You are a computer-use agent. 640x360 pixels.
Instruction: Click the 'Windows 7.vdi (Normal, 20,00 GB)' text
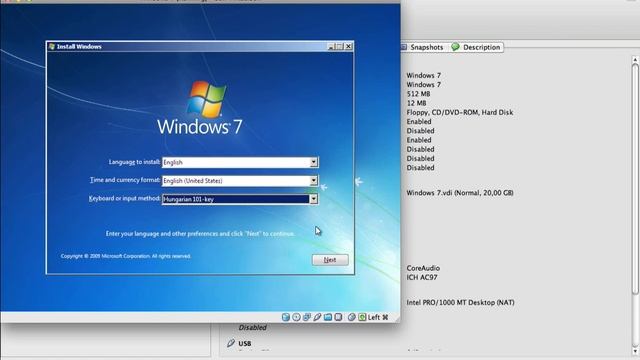pos(460,193)
